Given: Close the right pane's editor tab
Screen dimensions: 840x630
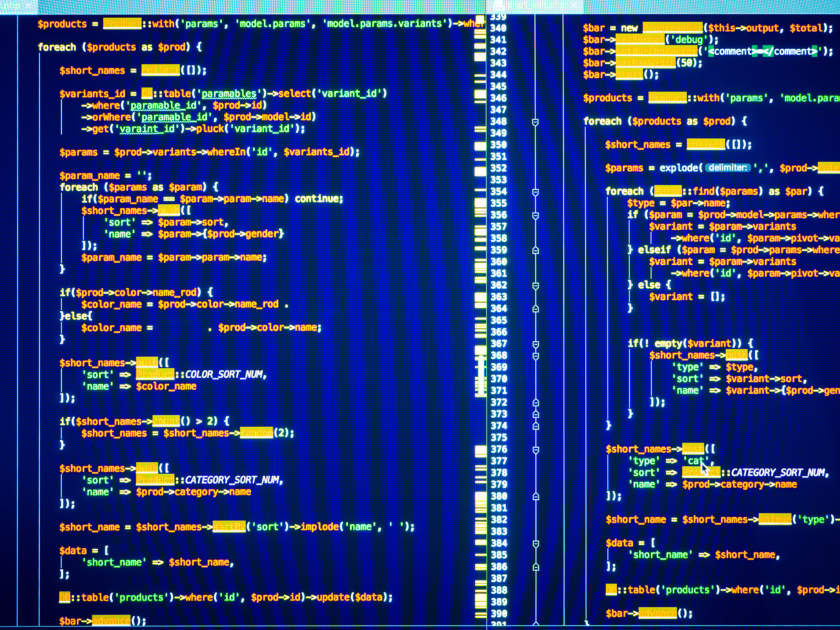Looking at the screenshot, I should (x=574, y=6).
